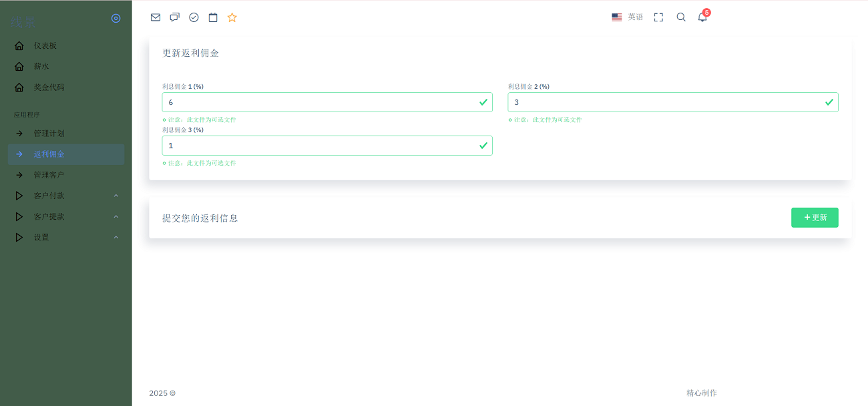Open the notifications bell

coord(702,17)
